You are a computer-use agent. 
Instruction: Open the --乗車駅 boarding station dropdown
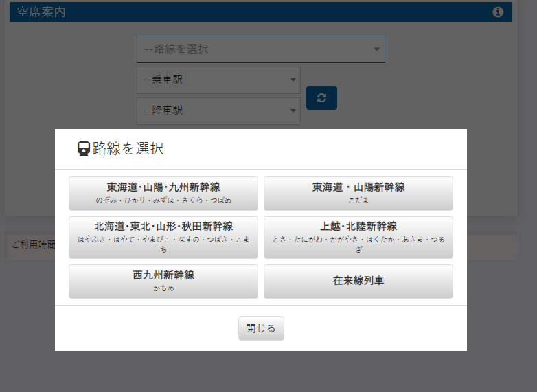click(x=213, y=80)
